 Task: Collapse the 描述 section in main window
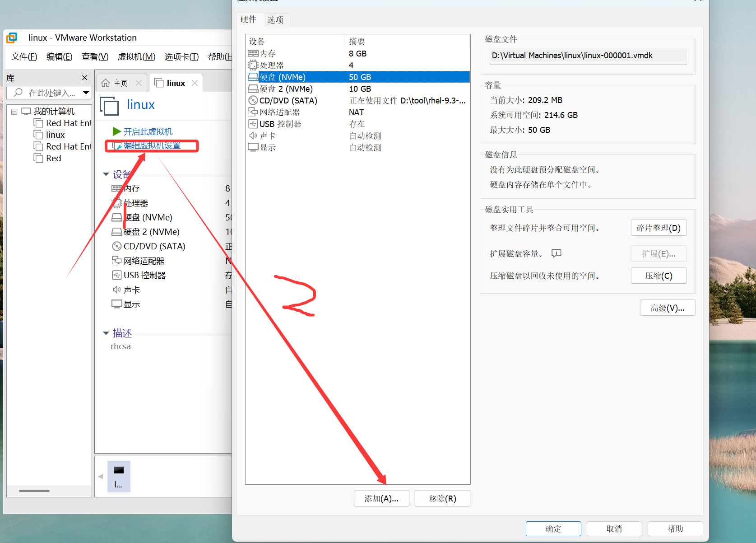106,333
